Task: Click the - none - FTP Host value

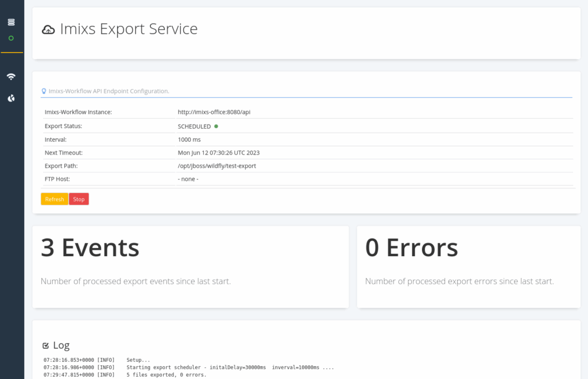Action: tap(188, 179)
